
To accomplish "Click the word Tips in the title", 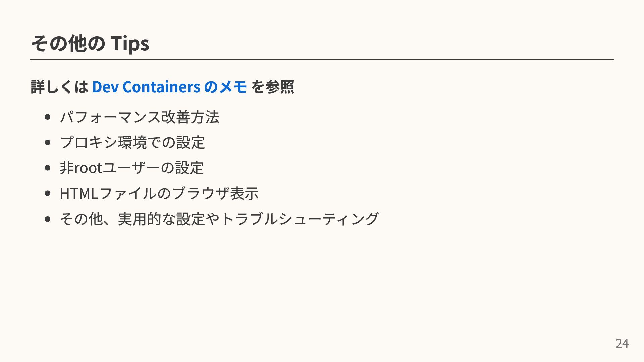I will (130, 44).
